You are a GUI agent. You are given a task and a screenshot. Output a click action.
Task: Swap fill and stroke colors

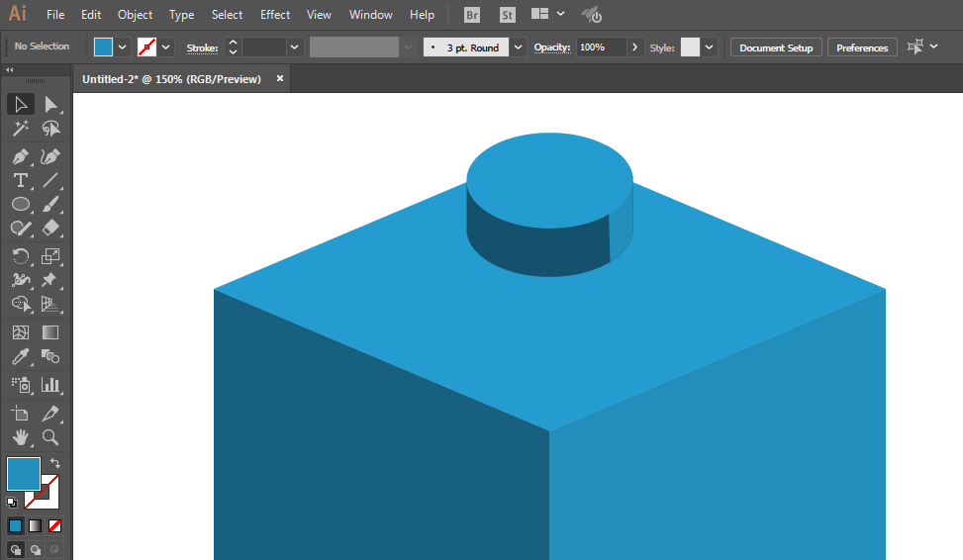pos(55,463)
